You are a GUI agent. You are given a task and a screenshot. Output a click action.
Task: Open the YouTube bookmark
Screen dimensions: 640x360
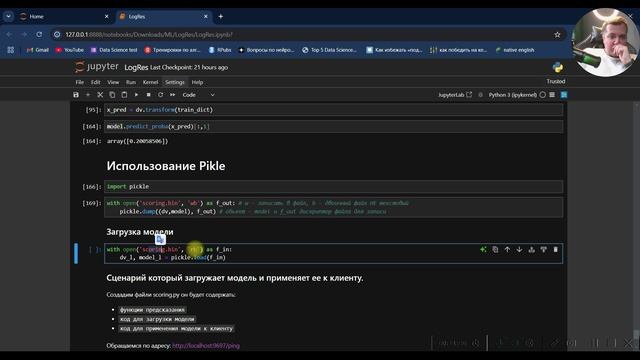click(x=69, y=50)
